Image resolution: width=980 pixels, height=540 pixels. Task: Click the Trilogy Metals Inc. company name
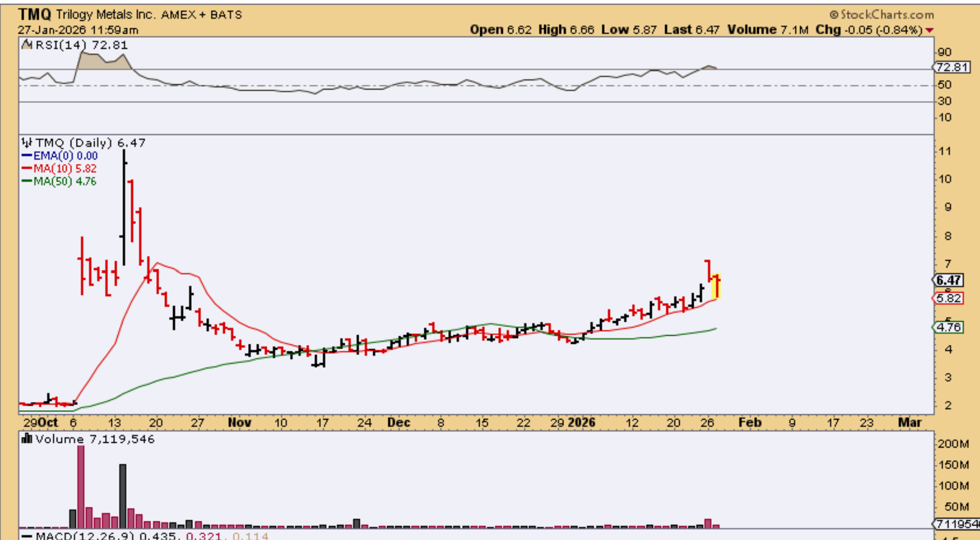(x=105, y=14)
